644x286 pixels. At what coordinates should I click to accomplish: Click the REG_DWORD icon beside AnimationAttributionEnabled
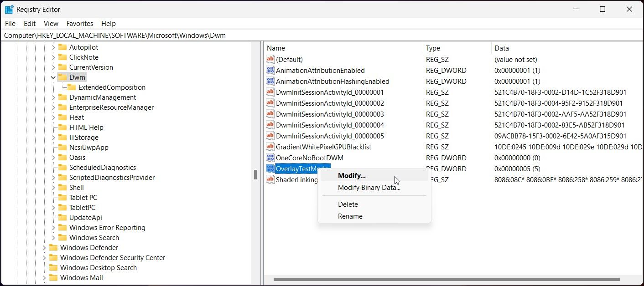tap(270, 70)
